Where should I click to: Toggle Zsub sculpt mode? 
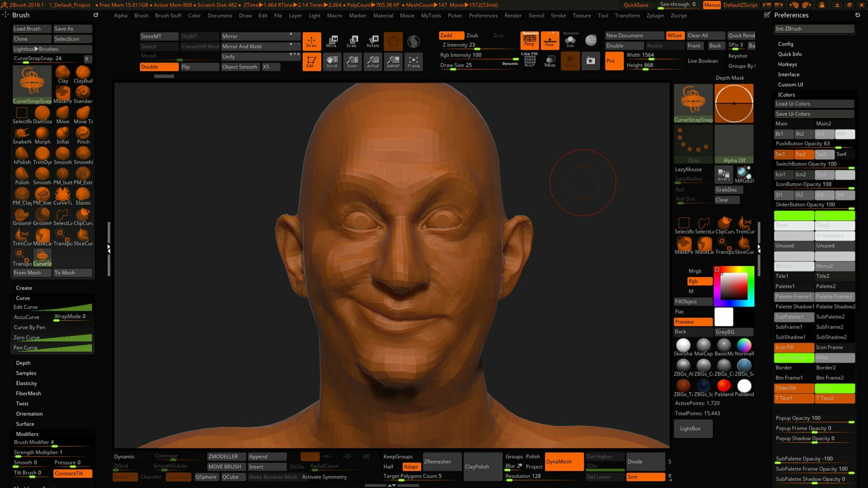tap(472, 35)
